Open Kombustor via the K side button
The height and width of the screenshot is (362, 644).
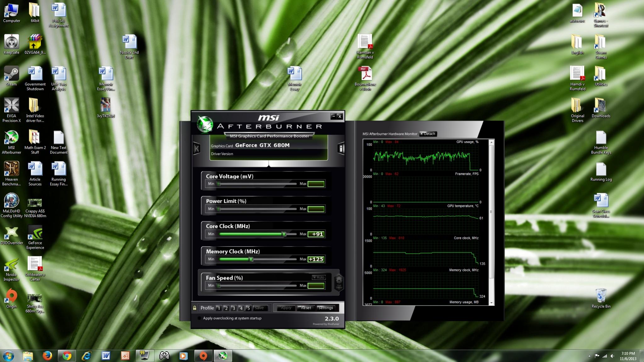(x=197, y=148)
